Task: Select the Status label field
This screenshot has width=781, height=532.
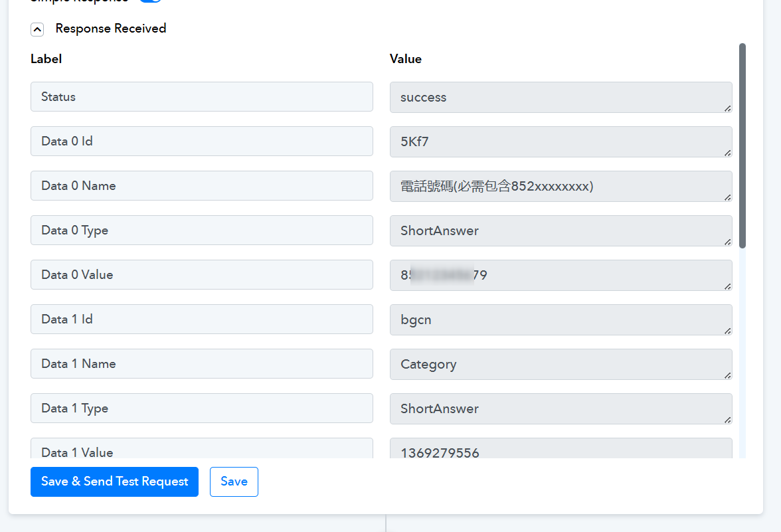Action: click(x=201, y=97)
